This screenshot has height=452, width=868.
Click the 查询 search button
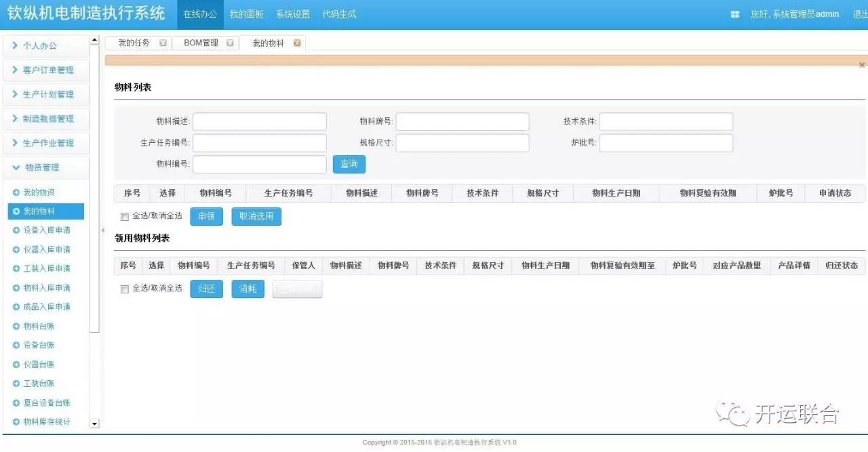[349, 164]
